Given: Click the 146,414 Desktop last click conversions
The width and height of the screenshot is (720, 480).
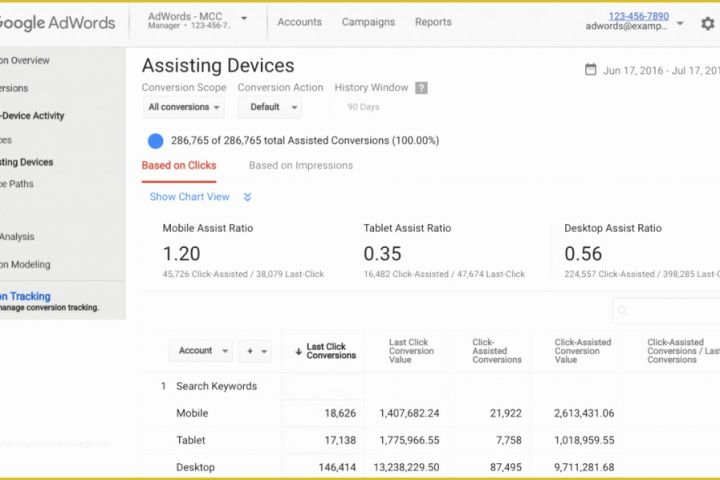Looking at the screenshot, I should click(337, 467).
